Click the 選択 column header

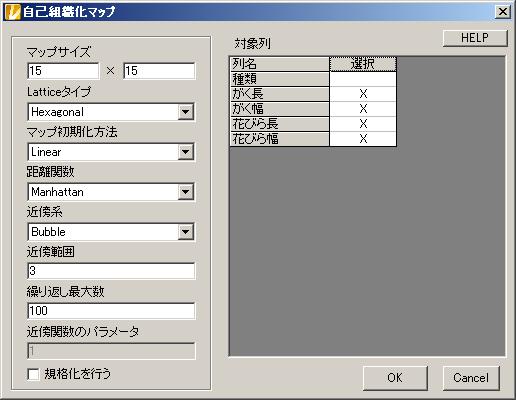[x=363, y=64]
